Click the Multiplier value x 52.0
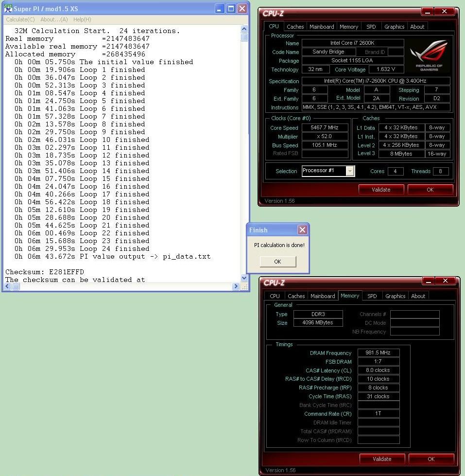Viewport: 465px width, 476px height. (325, 136)
